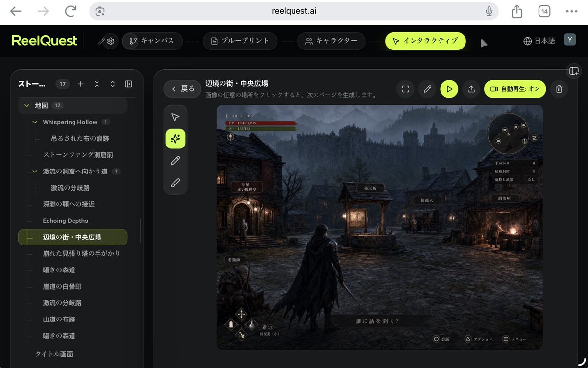Viewport: 588px width, 368px height.
Task: Collapse all tree items in sidebar
Action: [97, 84]
